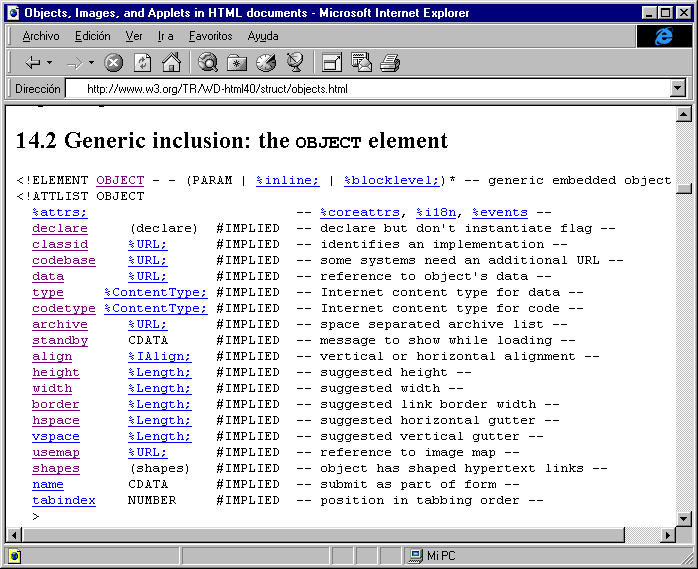Open the Ayuda menu

[x=263, y=36]
